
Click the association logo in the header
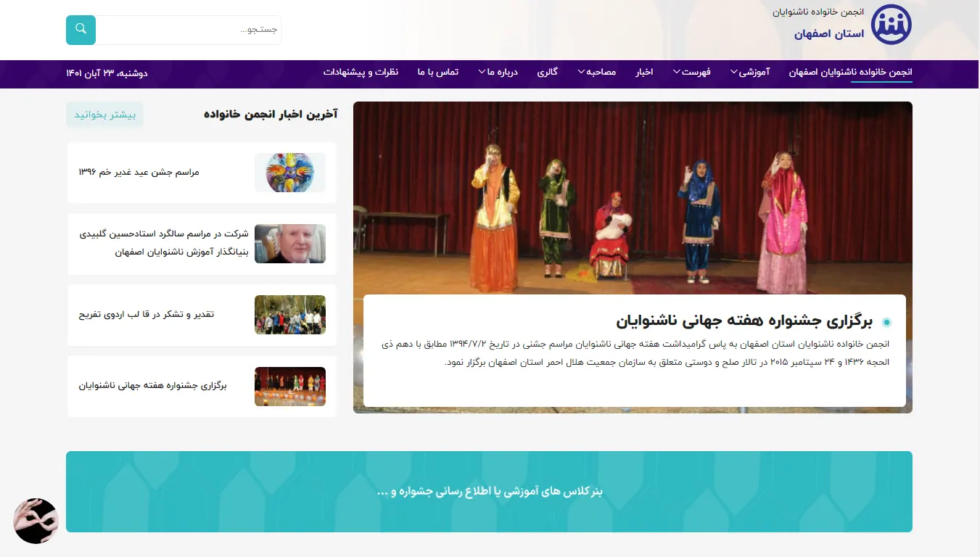point(891,25)
